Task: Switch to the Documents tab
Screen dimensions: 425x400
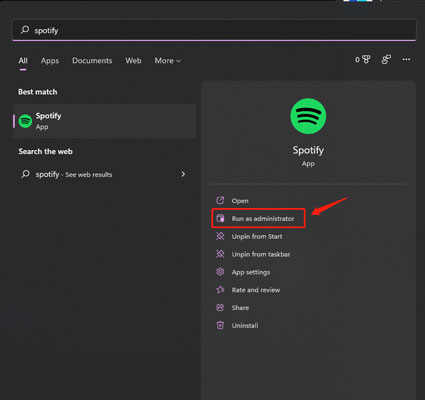Action: (92, 61)
